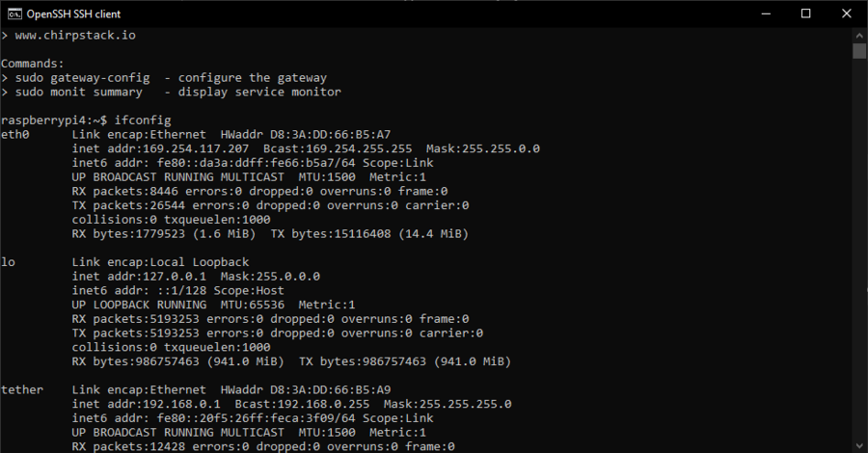Click the scrollbar up arrow
The width and height of the screenshot is (868, 453).
(859, 35)
